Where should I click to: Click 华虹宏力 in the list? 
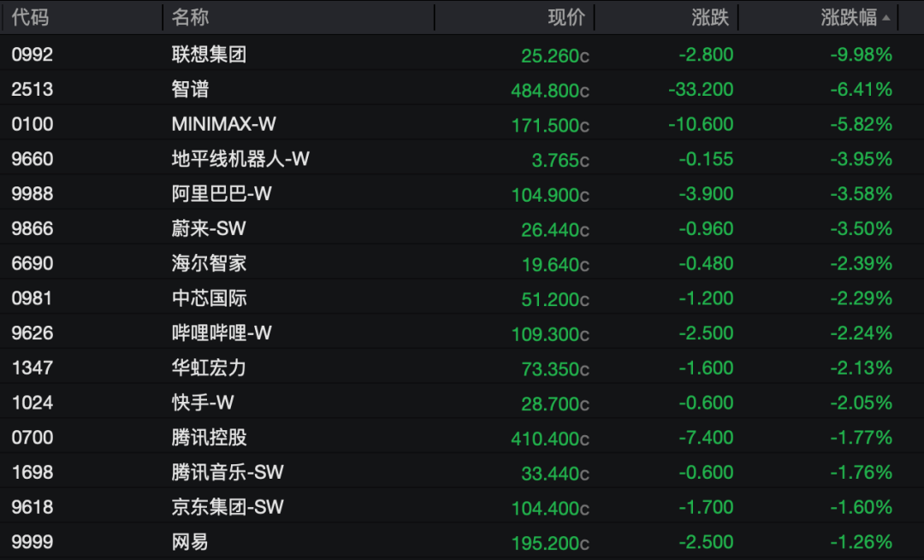[210, 368]
